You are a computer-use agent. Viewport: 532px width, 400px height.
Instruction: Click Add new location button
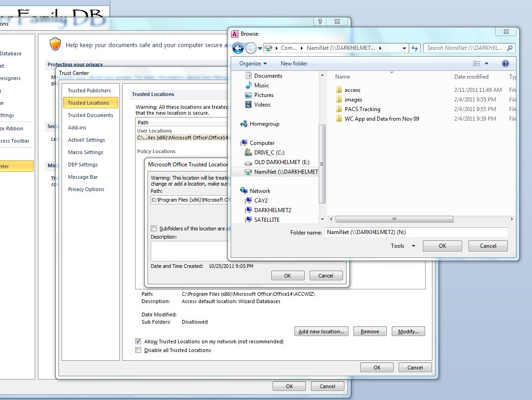pyautogui.click(x=321, y=331)
